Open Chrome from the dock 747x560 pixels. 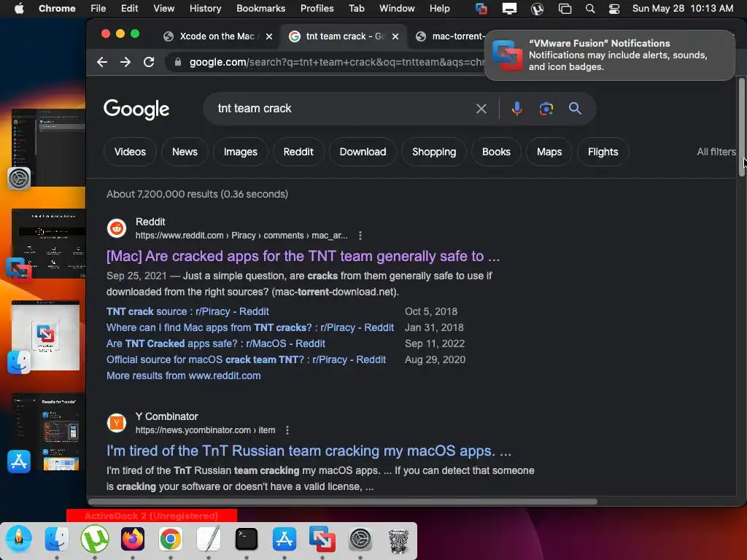(x=171, y=539)
